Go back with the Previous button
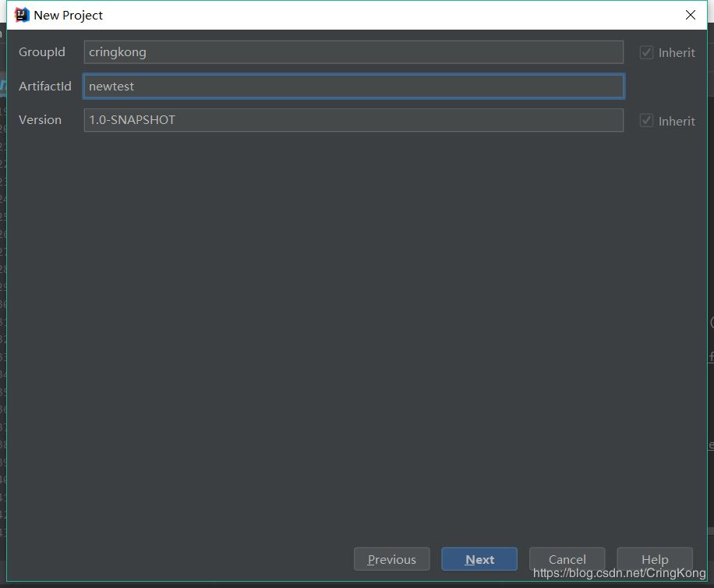 (x=391, y=559)
